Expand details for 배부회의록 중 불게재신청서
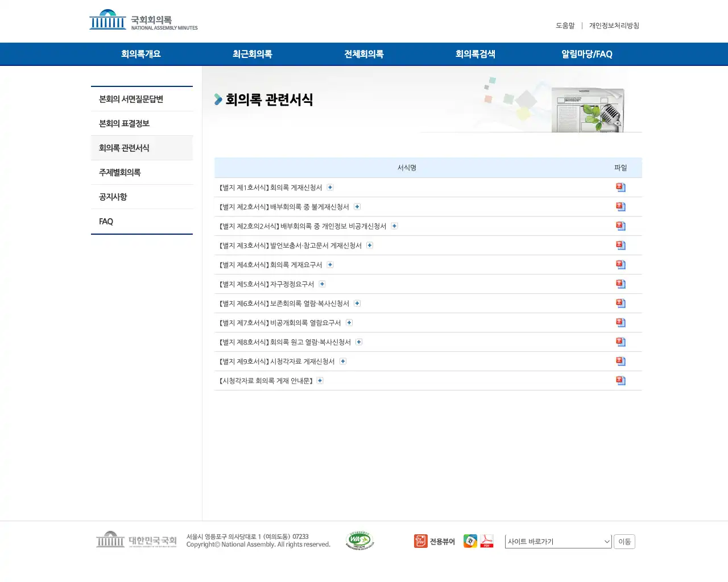 (x=357, y=207)
